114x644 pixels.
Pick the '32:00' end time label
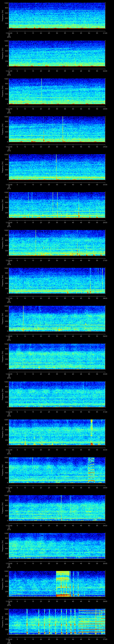(x=105, y=450)
